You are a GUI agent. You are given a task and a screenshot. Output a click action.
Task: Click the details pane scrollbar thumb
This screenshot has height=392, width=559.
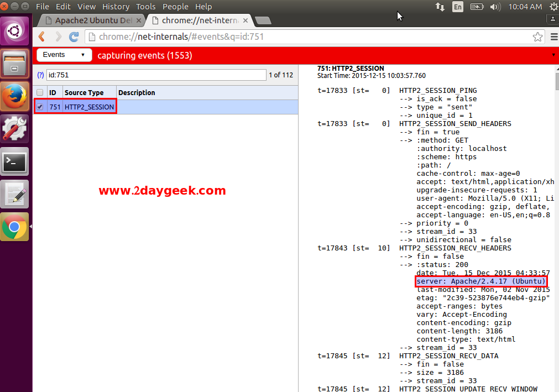[557, 81]
